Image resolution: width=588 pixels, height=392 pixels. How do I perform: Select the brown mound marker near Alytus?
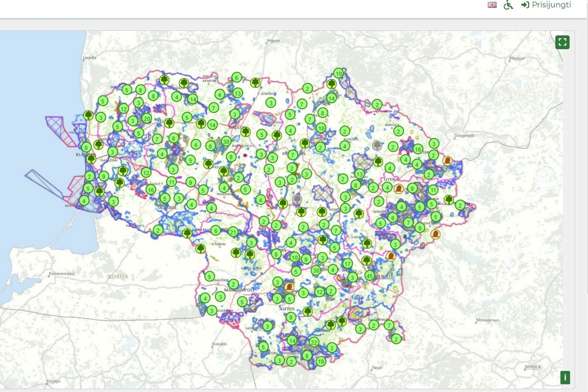[x=289, y=287]
